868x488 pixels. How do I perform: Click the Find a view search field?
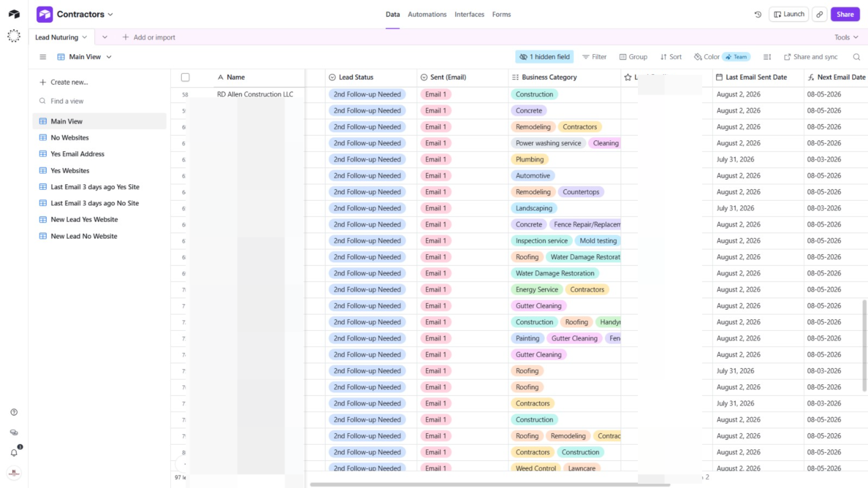[100, 101]
